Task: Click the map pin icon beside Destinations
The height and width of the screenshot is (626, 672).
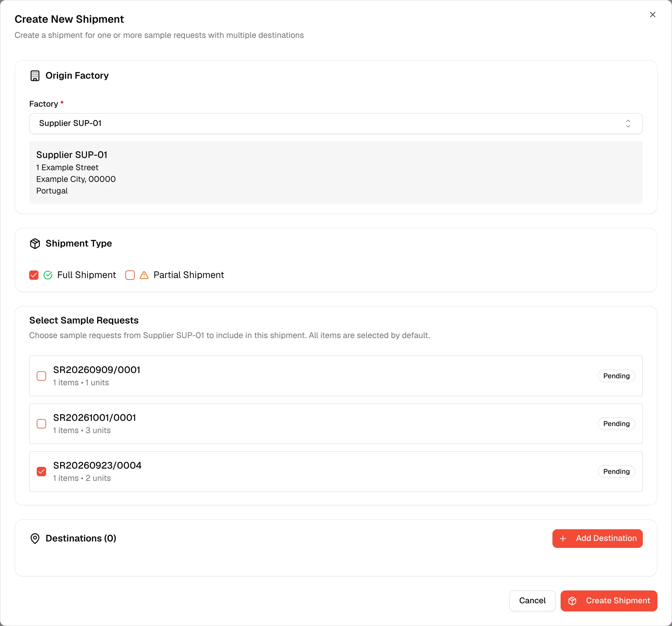Action: tap(35, 539)
